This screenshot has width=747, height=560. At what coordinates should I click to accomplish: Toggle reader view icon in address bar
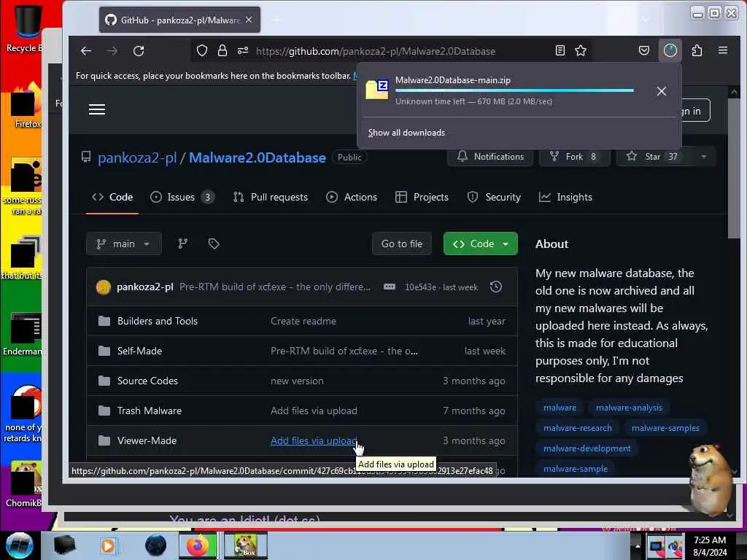click(x=560, y=50)
